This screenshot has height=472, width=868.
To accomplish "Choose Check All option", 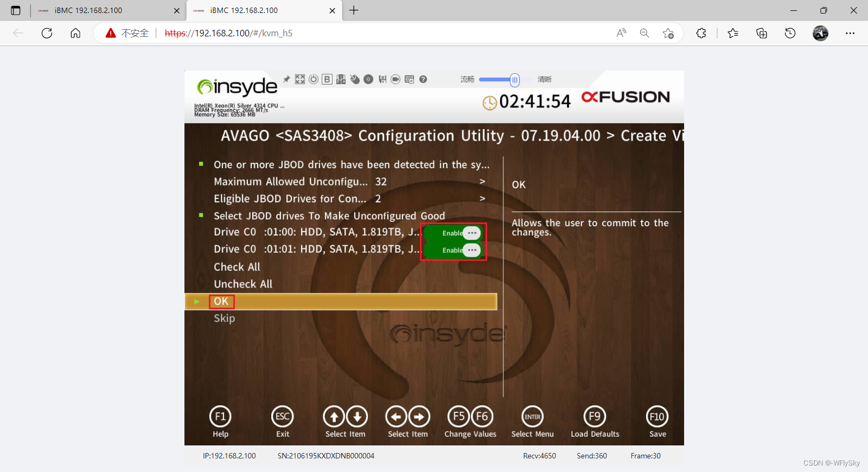I will 237,267.
